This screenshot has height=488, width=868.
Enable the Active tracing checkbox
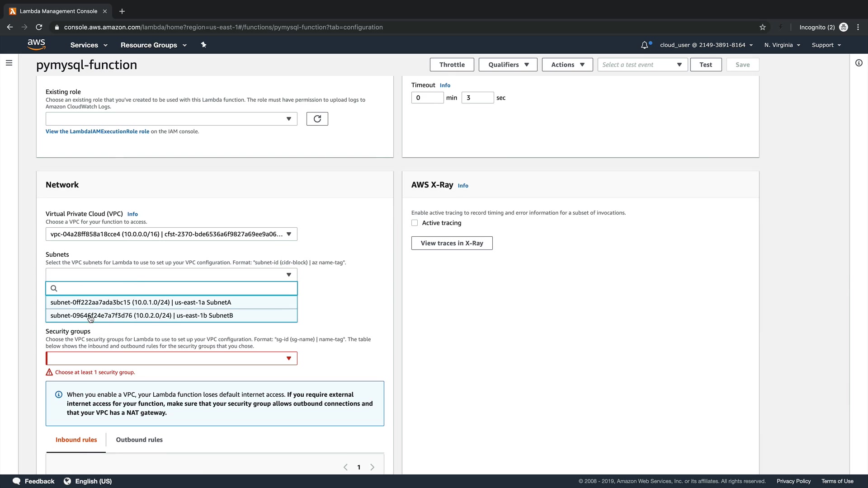pyautogui.click(x=415, y=223)
